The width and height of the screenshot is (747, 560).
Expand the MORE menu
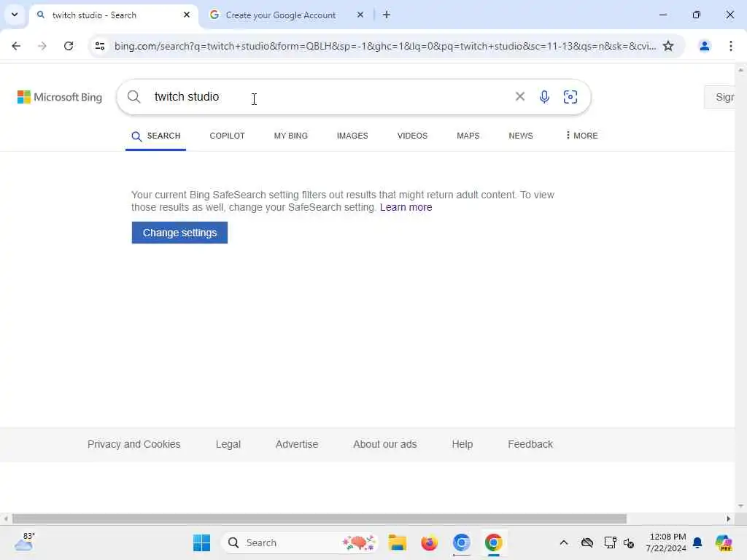pos(581,136)
